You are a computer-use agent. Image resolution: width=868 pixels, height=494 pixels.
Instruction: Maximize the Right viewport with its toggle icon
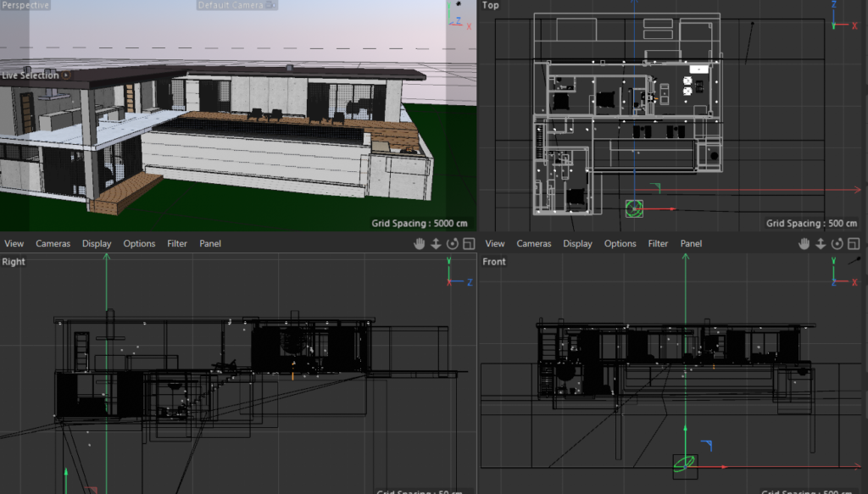point(469,244)
